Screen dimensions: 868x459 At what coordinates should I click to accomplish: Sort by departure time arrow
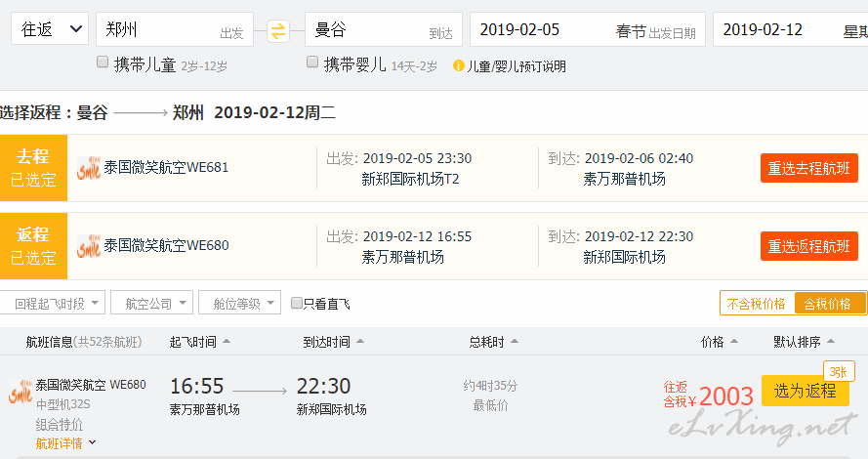tap(227, 342)
